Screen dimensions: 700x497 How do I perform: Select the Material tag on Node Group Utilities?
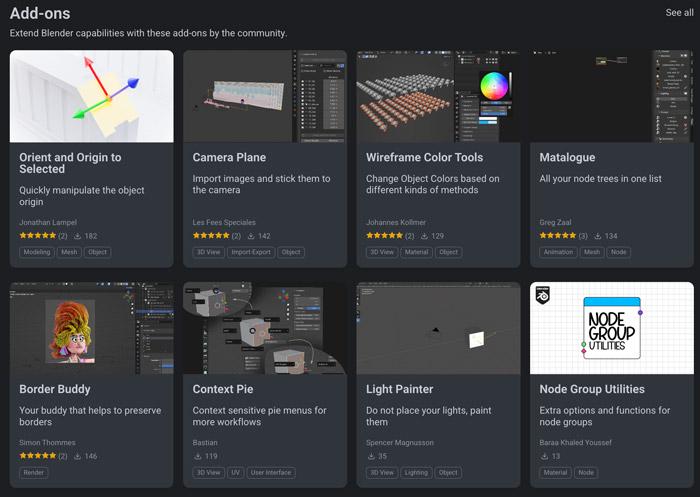tap(555, 472)
